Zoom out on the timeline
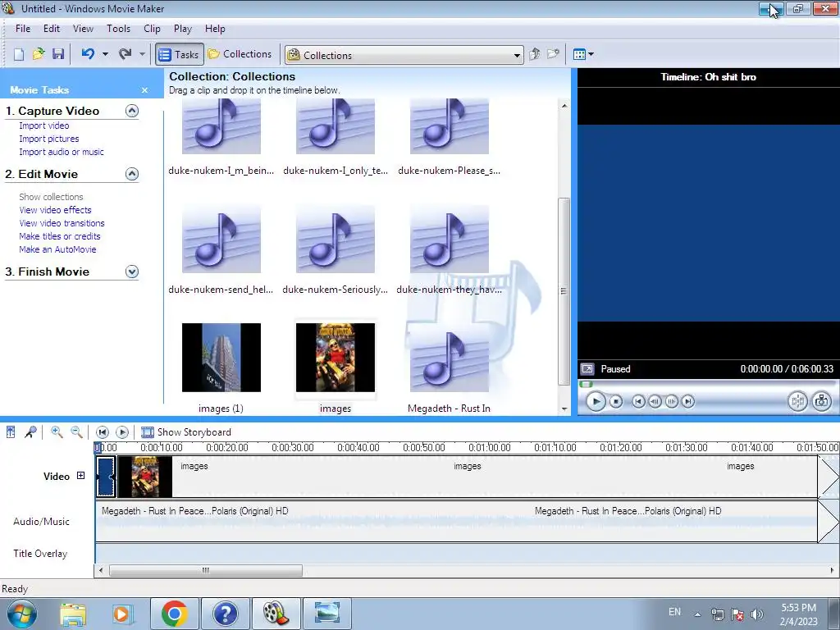The image size is (840, 630). point(76,432)
